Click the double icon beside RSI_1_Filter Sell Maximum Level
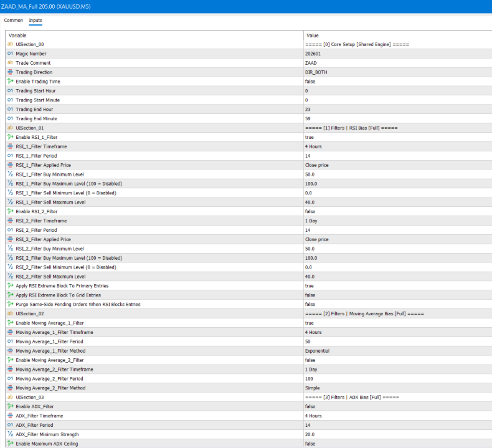The image size is (492, 448). click(11, 202)
